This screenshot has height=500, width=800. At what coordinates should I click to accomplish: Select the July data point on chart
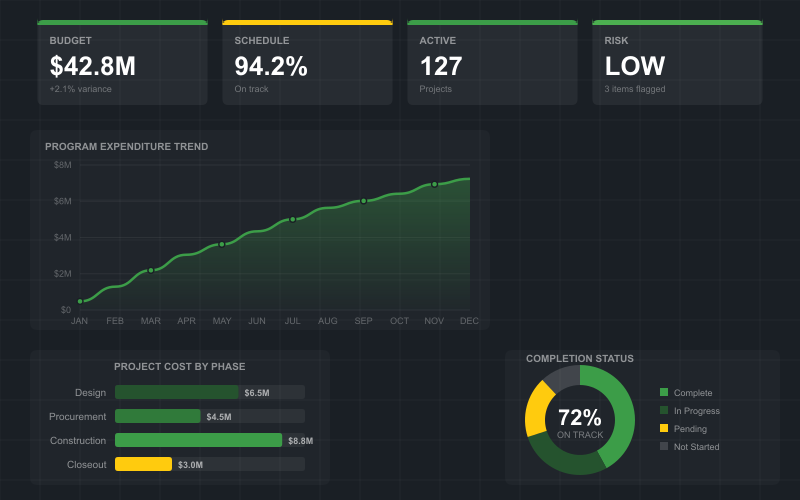[293, 219]
